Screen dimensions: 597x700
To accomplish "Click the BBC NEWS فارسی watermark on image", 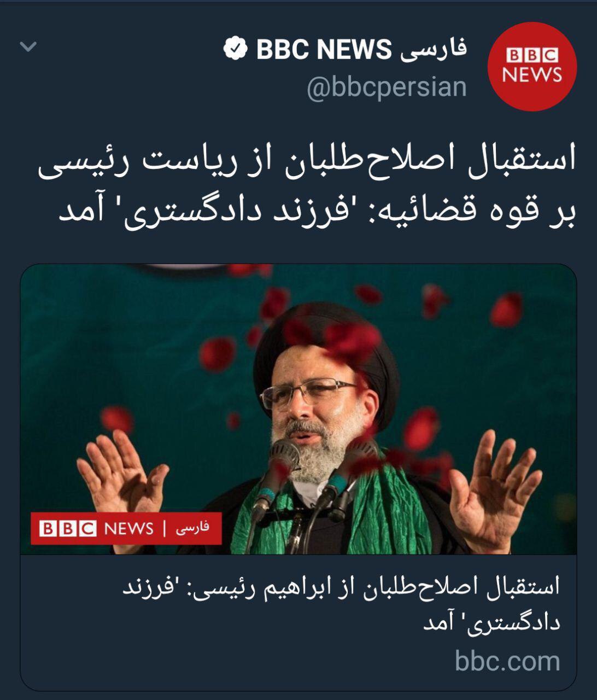I will [x=126, y=528].
